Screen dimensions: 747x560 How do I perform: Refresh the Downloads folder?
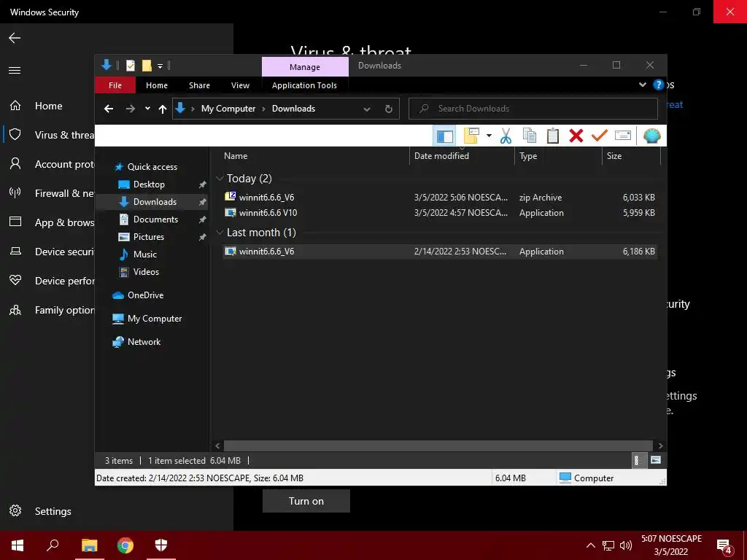[x=388, y=109]
